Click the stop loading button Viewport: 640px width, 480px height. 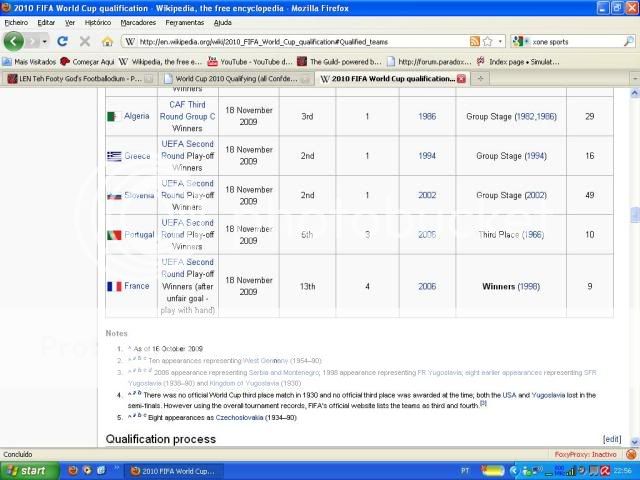click(84, 42)
